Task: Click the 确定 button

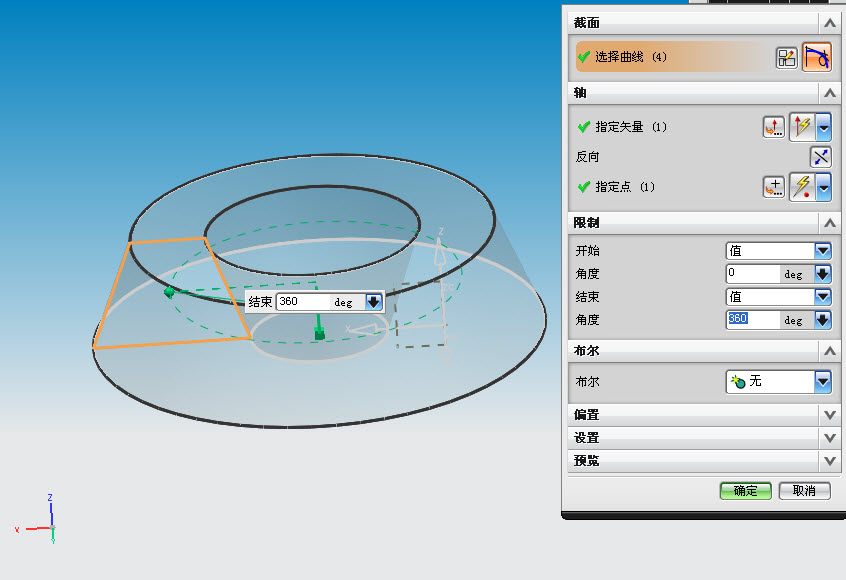Action: (x=745, y=491)
